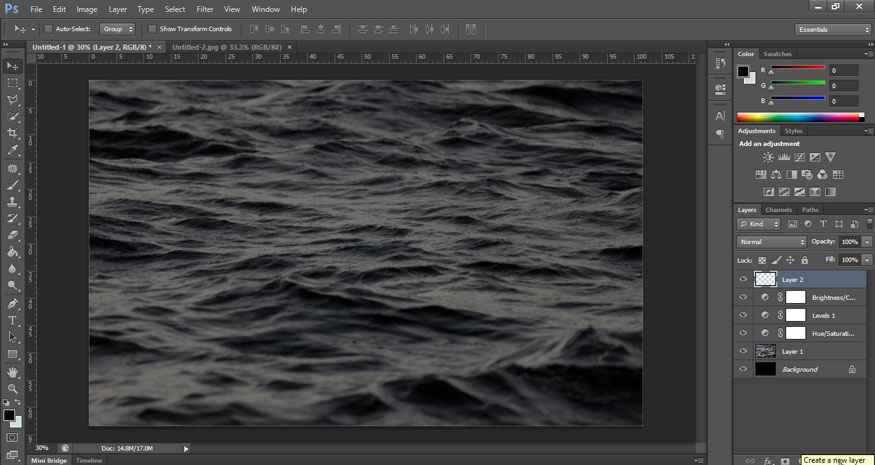This screenshot has height=465, width=875.
Task: Select the Spot Healing Brush tool
Action: 12,169
